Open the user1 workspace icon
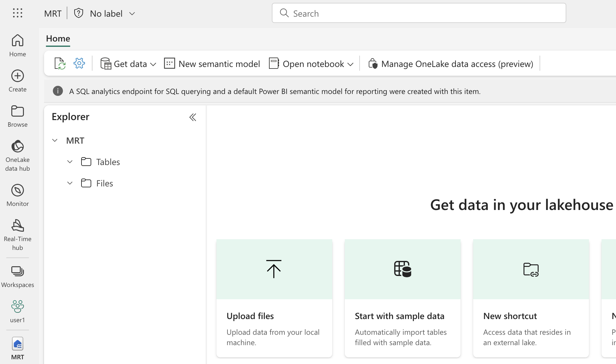Screen dimensions: 616x364 18,311
